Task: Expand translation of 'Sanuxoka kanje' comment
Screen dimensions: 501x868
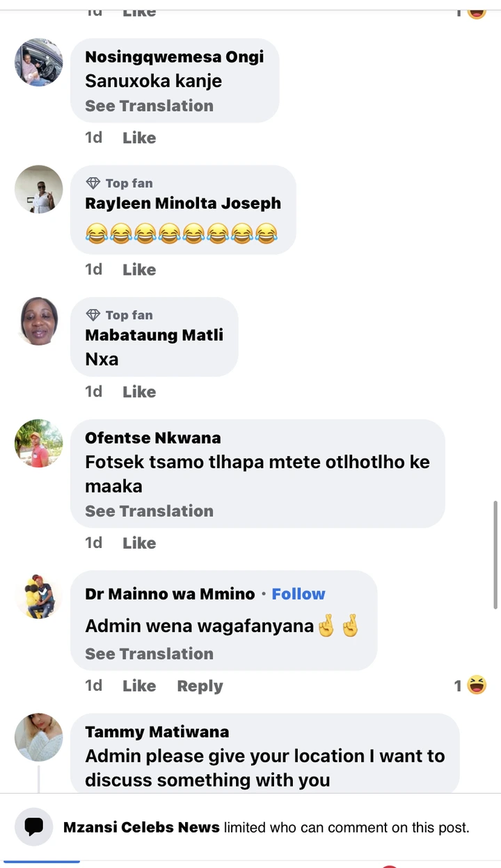Action: point(149,106)
